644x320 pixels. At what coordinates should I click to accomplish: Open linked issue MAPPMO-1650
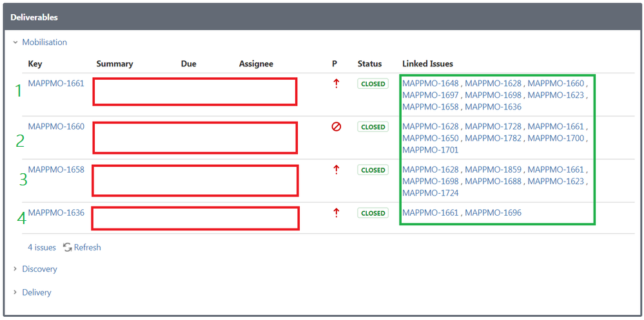(431, 138)
